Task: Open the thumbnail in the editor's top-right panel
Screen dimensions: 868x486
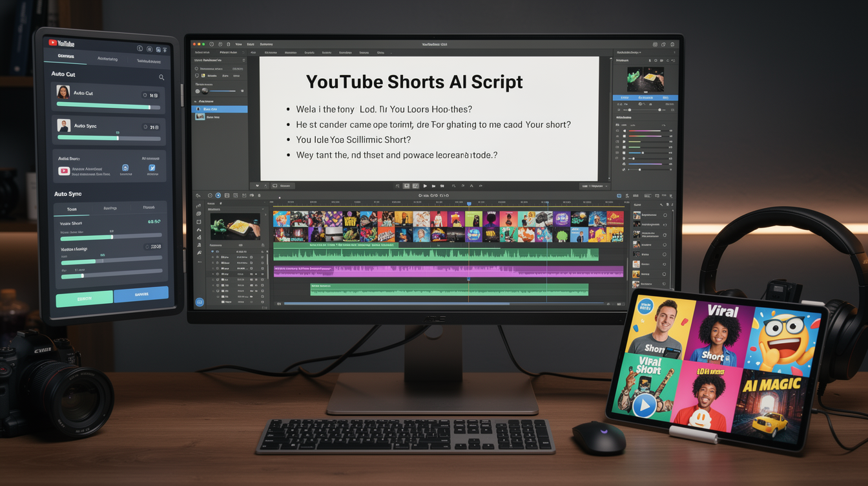Action: pos(645,80)
